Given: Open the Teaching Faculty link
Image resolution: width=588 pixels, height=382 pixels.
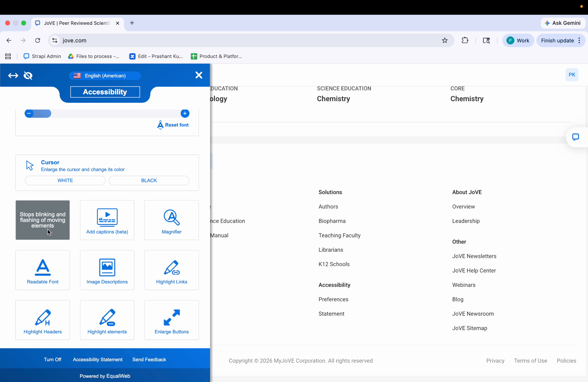Looking at the screenshot, I should [x=339, y=235].
